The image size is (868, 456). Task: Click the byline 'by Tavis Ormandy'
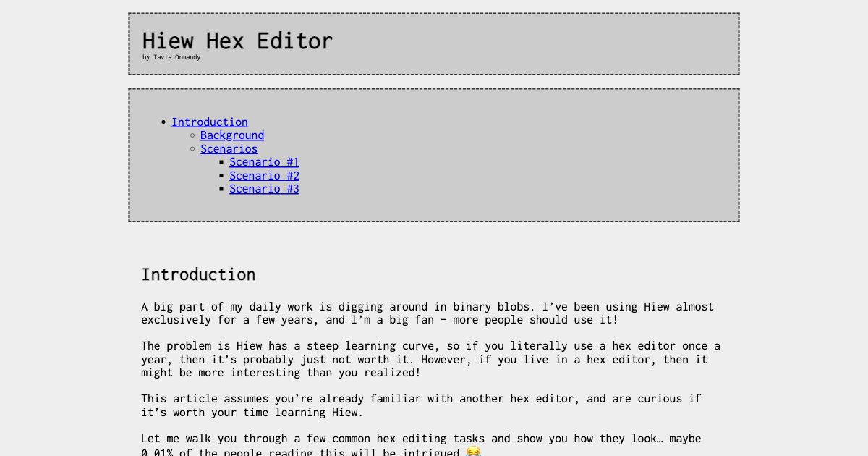[x=171, y=57]
